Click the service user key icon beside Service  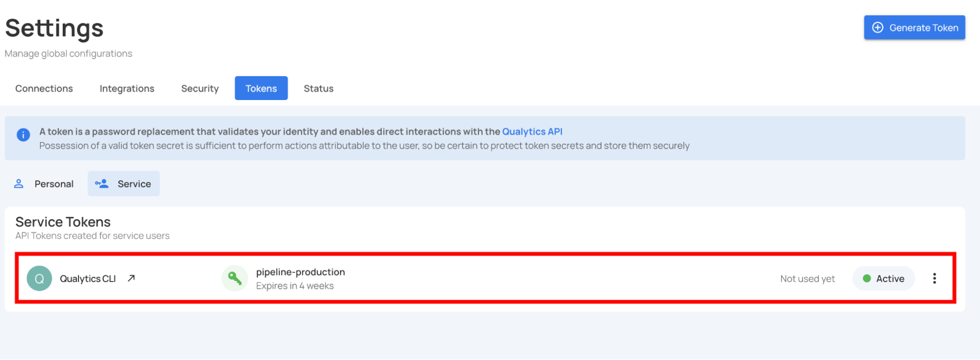(102, 184)
